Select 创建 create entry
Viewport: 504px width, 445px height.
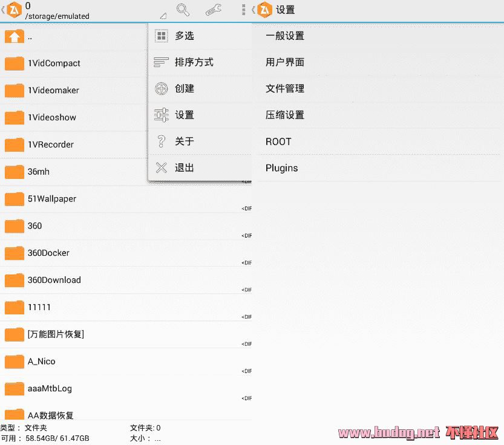pos(200,88)
